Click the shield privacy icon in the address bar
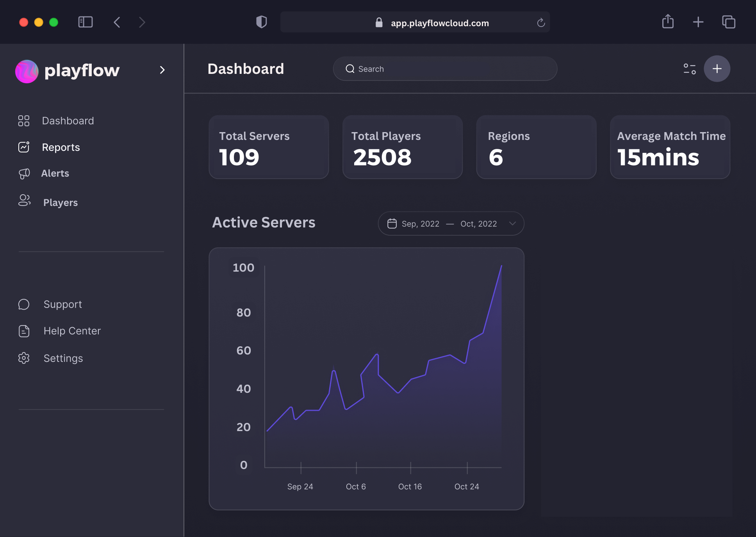 [262, 22]
